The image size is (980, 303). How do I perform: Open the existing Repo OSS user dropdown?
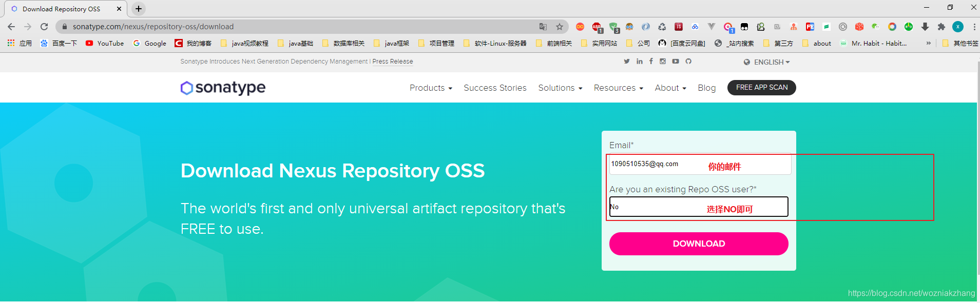[x=699, y=207]
